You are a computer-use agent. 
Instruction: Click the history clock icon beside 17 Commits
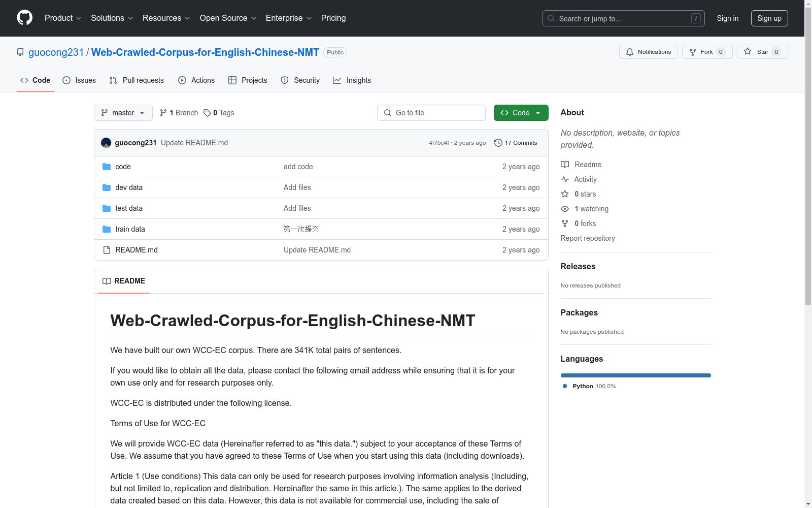tap(498, 143)
